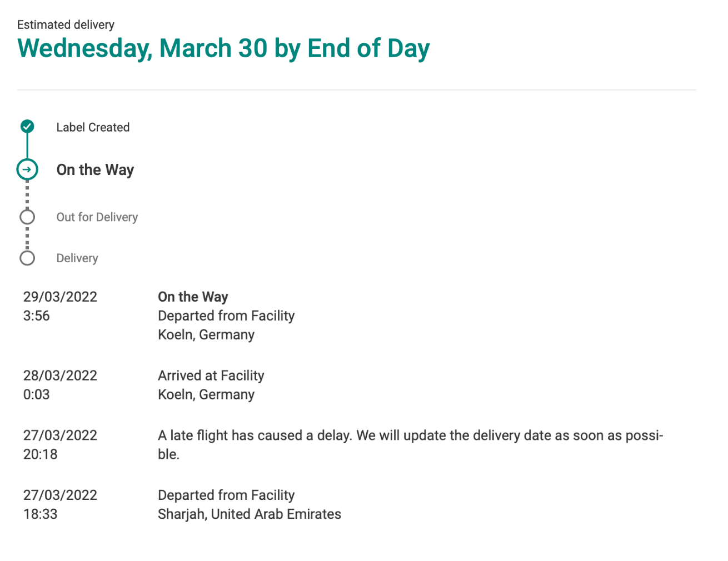The image size is (728, 561).
Task: Click the 29/03/2022 date entry
Action: coord(60,297)
